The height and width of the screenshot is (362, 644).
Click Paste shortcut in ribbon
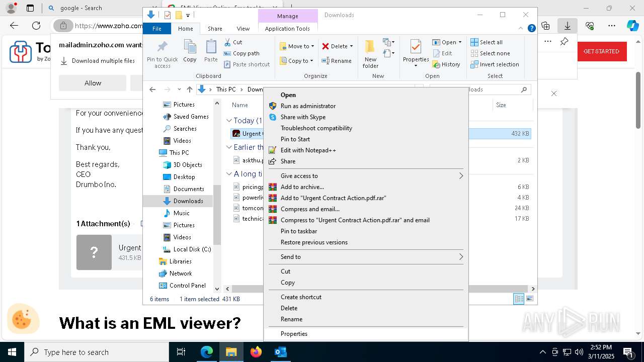click(x=247, y=64)
